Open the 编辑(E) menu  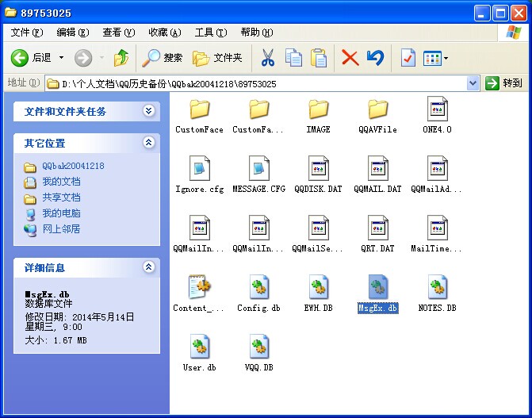73,33
